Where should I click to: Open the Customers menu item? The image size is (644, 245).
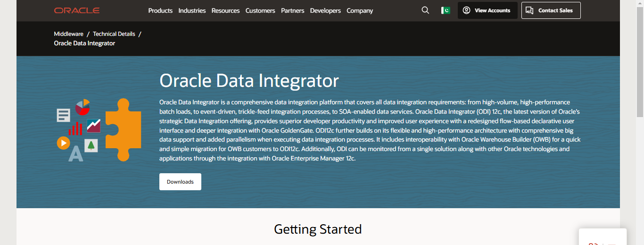260,10
